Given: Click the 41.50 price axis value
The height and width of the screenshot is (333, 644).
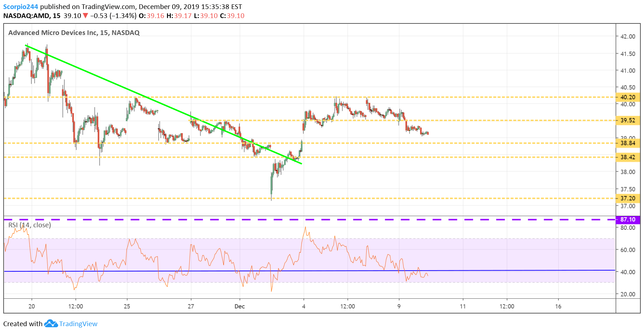Looking at the screenshot, I should tap(628, 54).
